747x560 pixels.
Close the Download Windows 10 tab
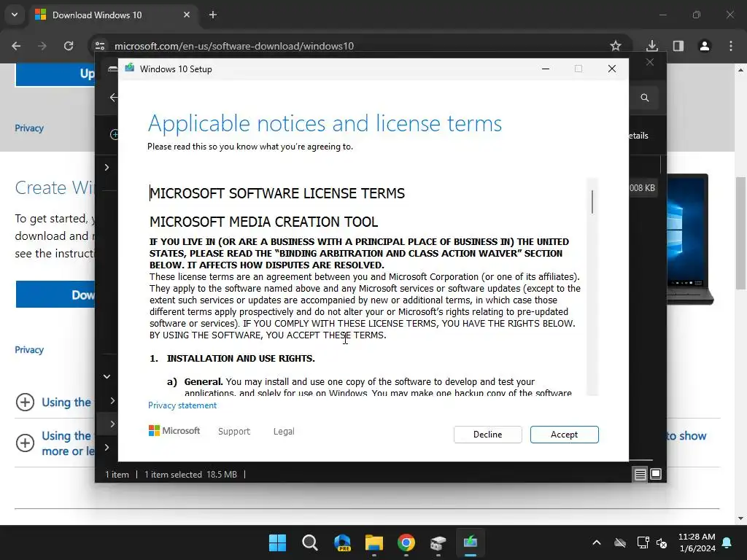[x=187, y=15]
